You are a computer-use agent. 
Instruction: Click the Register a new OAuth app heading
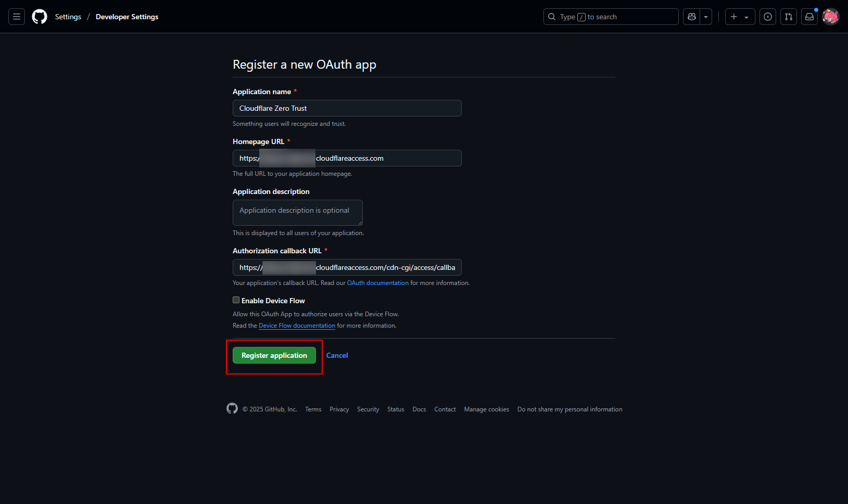[305, 64]
